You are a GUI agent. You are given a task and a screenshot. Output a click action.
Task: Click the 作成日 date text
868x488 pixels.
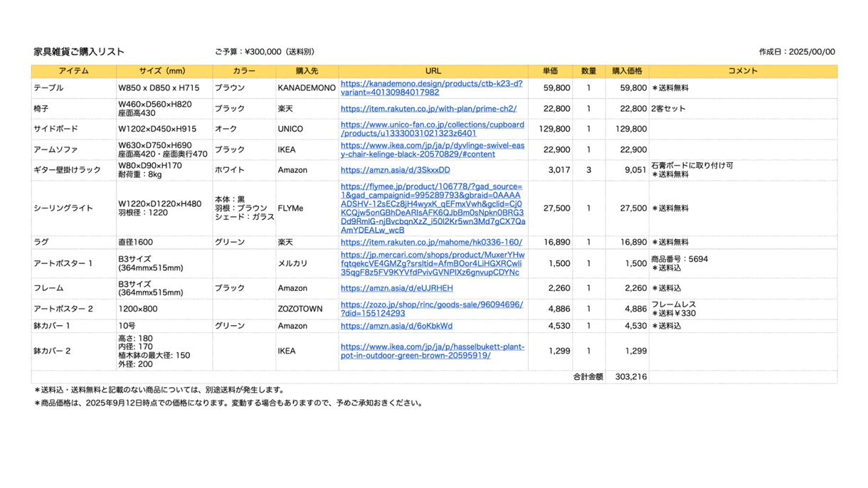point(797,52)
